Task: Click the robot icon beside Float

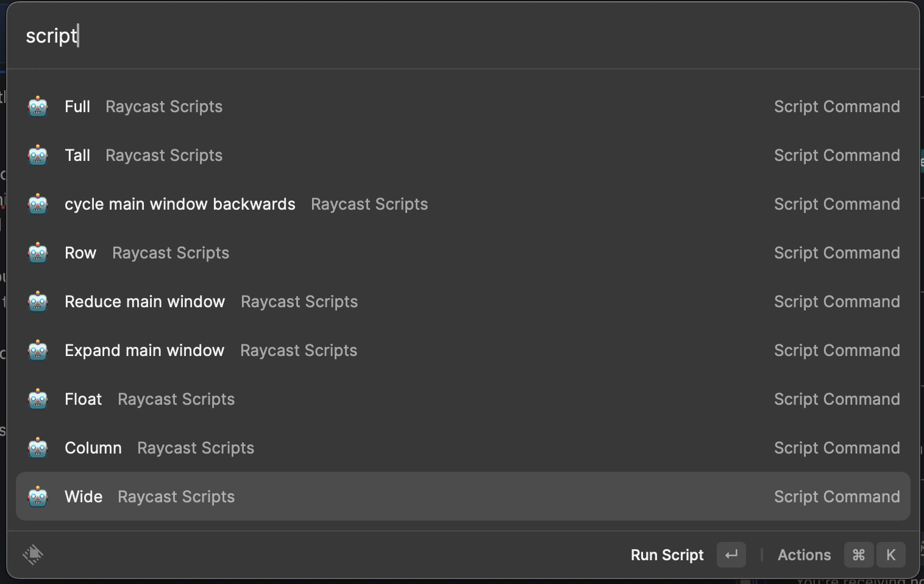Action: coord(37,399)
